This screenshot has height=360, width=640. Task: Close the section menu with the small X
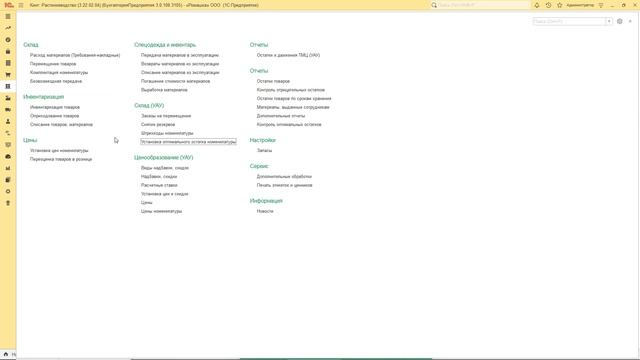point(630,21)
